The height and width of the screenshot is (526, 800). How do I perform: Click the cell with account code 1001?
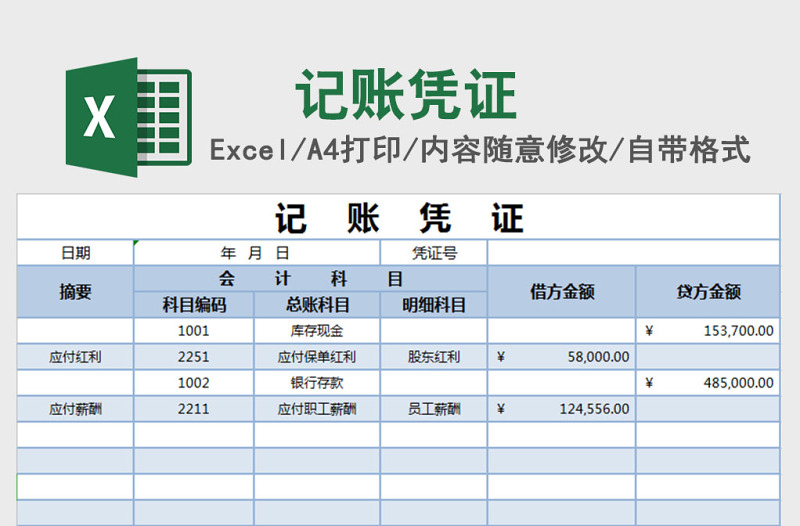pyautogui.click(x=194, y=330)
